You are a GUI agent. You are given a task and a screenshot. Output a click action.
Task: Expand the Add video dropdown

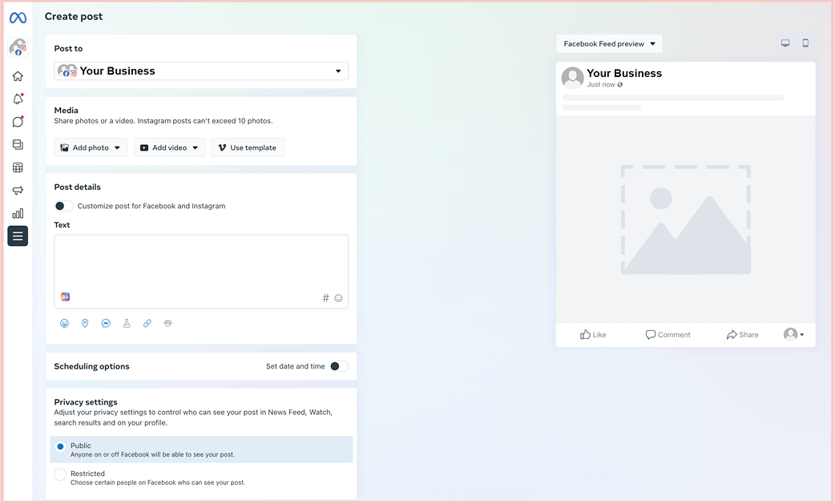tap(169, 147)
